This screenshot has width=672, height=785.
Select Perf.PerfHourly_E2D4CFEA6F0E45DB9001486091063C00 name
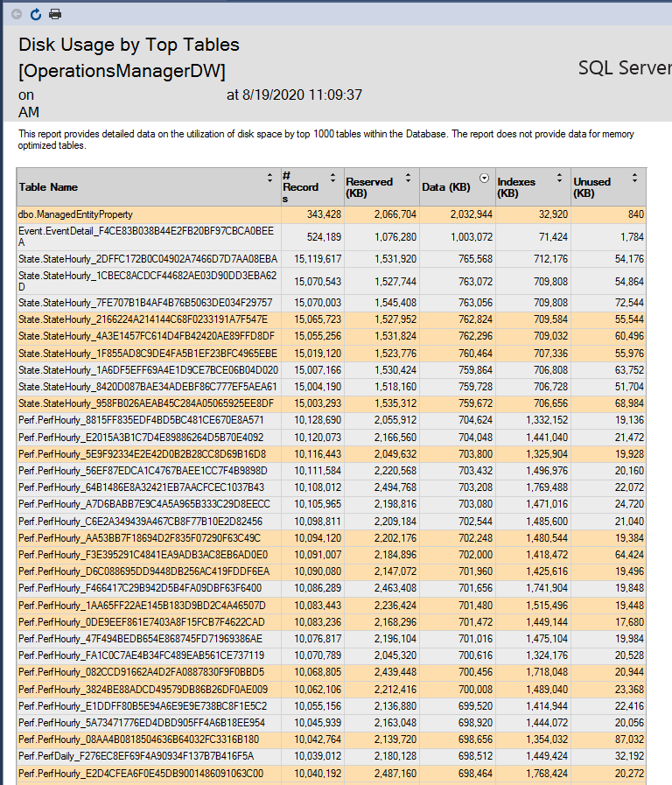coord(141,774)
